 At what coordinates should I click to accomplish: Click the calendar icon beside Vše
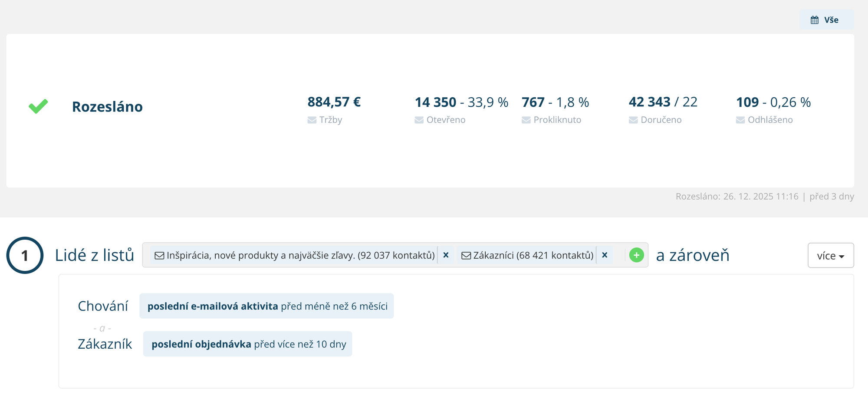(x=815, y=20)
